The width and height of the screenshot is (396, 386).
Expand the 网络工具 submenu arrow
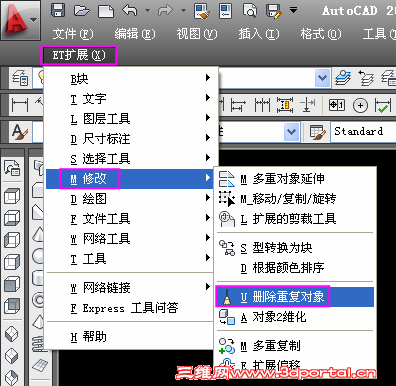tap(208, 238)
